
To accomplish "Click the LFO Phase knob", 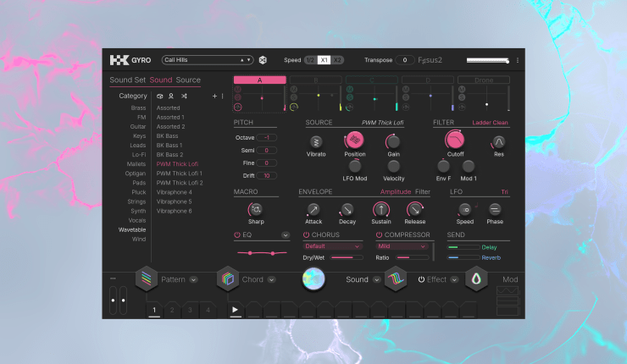I will [x=495, y=209].
